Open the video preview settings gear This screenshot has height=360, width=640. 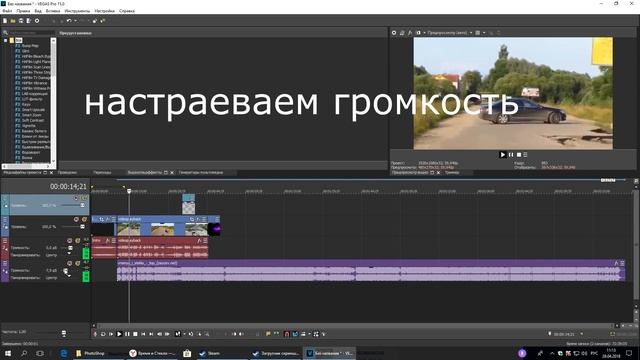pyautogui.click(x=394, y=33)
